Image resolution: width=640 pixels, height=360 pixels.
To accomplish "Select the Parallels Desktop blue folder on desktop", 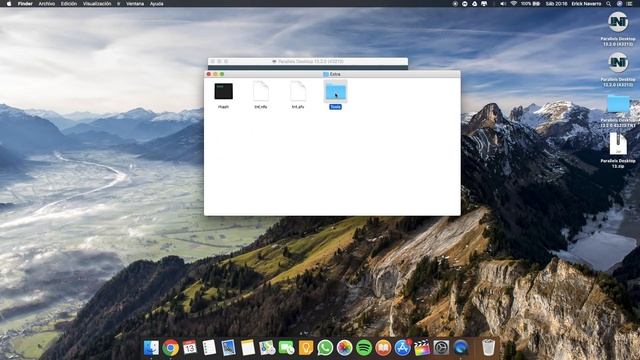I will 618,104.
